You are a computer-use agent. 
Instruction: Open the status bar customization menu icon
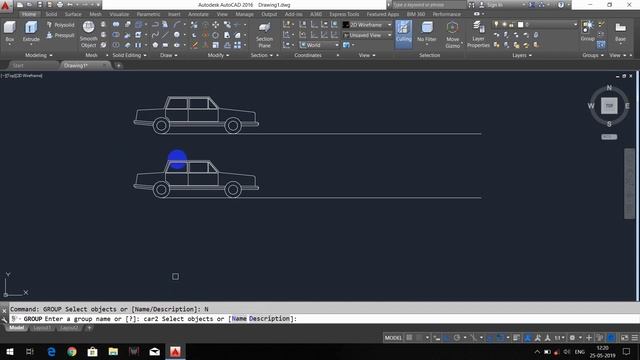point(635,338)
